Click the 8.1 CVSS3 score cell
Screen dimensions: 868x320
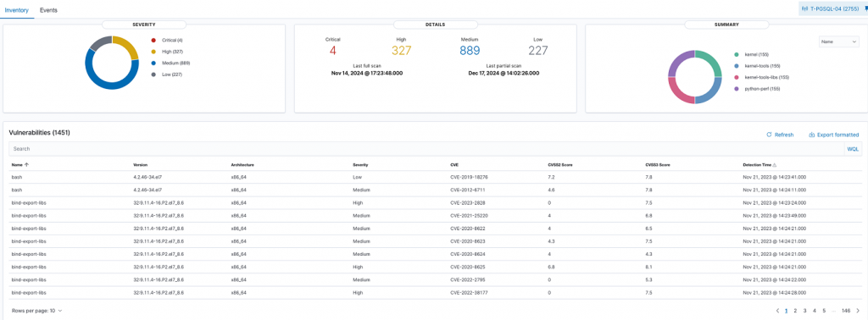[648, 267]
